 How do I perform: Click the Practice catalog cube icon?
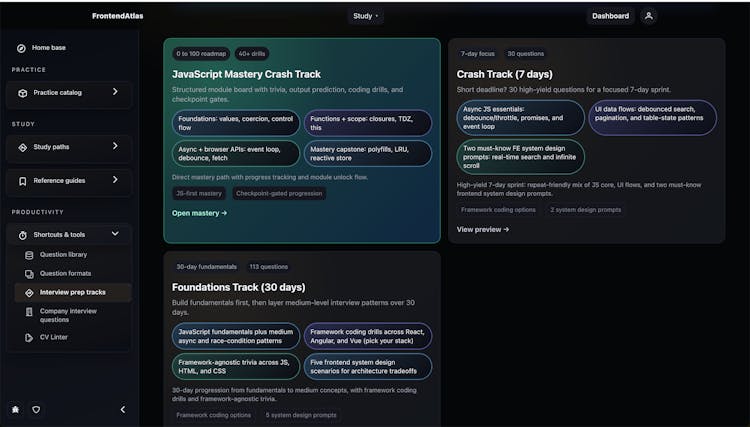tap(22, 93)
